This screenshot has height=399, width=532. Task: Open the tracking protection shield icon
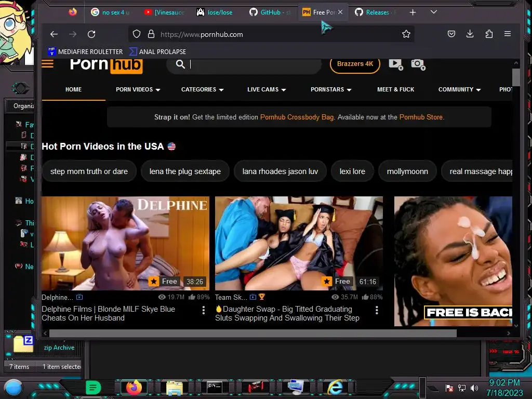pos(137,34)
